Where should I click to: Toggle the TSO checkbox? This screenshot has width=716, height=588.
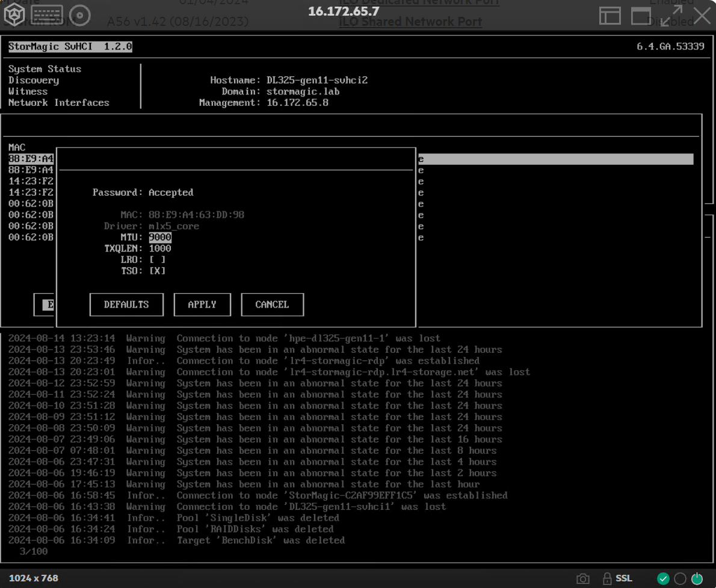(x=157, y=271)
